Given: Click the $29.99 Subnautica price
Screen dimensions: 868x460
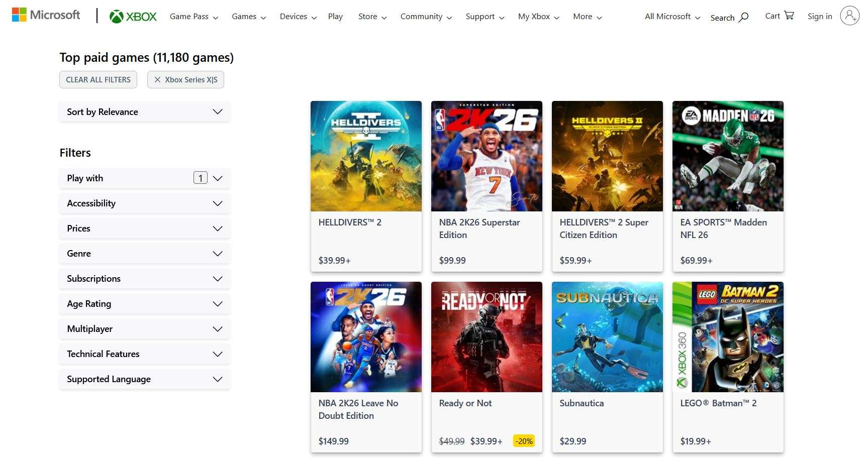Looking at the screenshot, I should click(573, 441).
